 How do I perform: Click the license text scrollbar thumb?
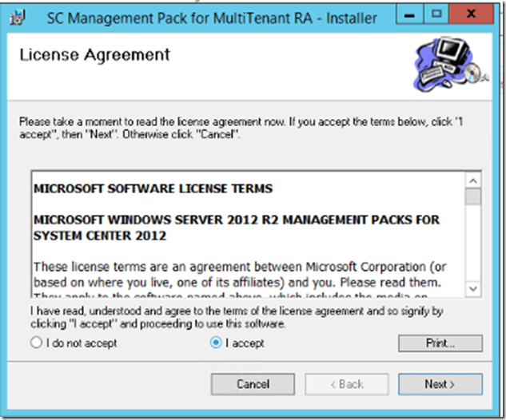pos(472,196)
